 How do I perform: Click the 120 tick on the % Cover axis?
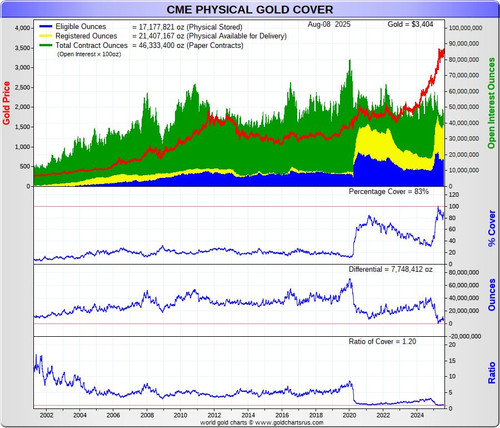(x=454, y=195)
